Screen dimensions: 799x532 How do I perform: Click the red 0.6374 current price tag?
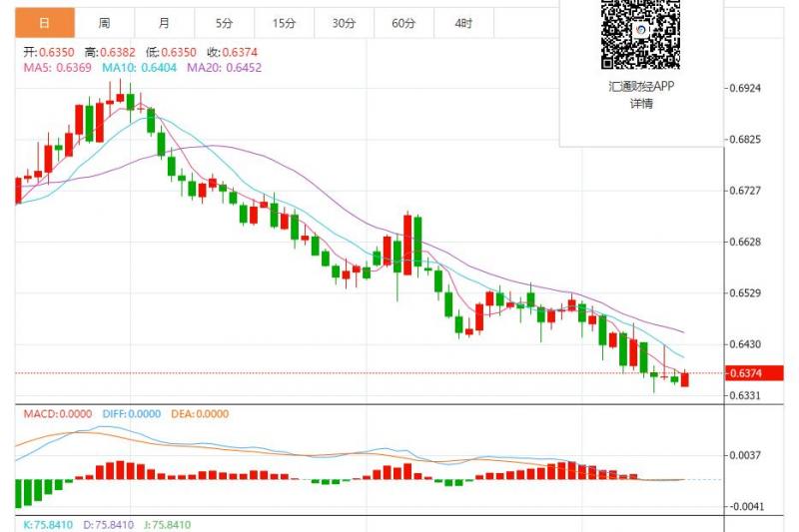click(x=754, y=373)
